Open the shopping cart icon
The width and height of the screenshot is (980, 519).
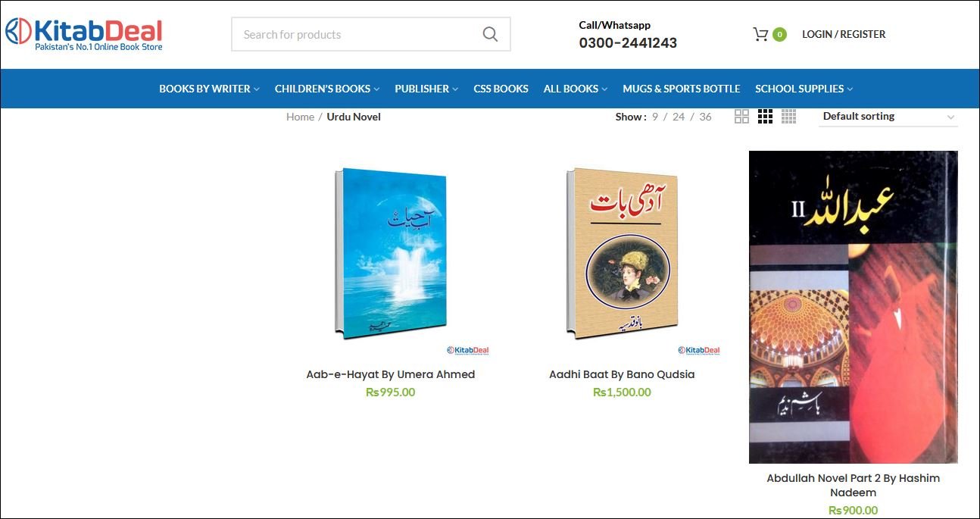pos(760,34)
